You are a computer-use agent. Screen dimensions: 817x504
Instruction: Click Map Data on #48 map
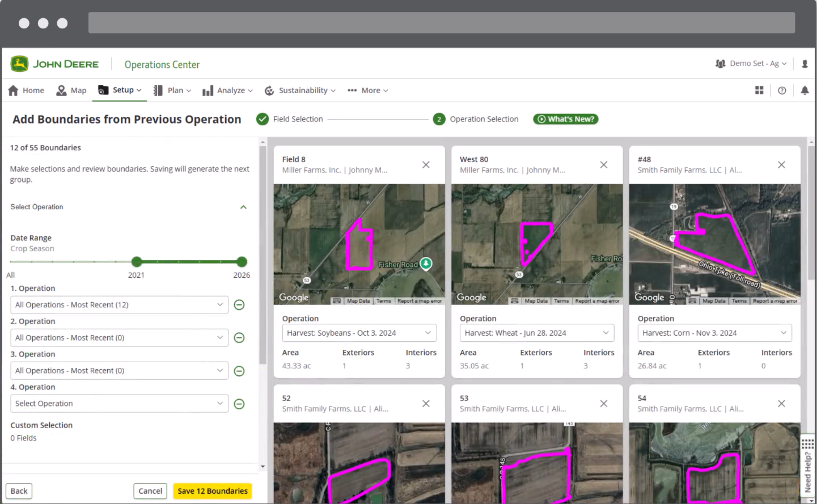pyautogui.click(x=714, y=301)
